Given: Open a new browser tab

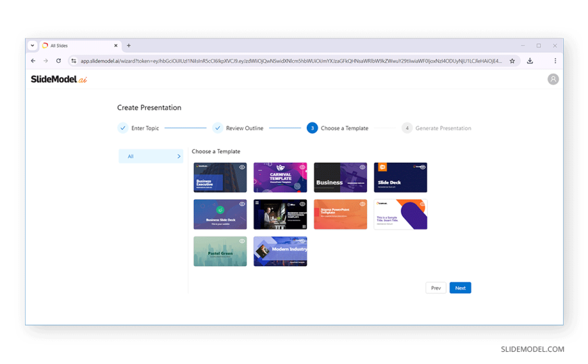Looking at the screenshot, I should click(129, 46).
